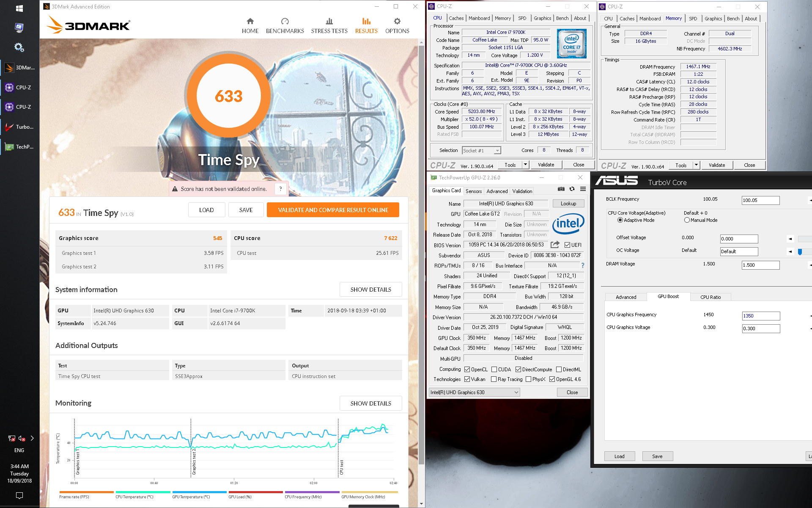Switch to Mainboard tab in left CPU-Z
Viewport: 812px width, 508px height.
pos(479,18)
